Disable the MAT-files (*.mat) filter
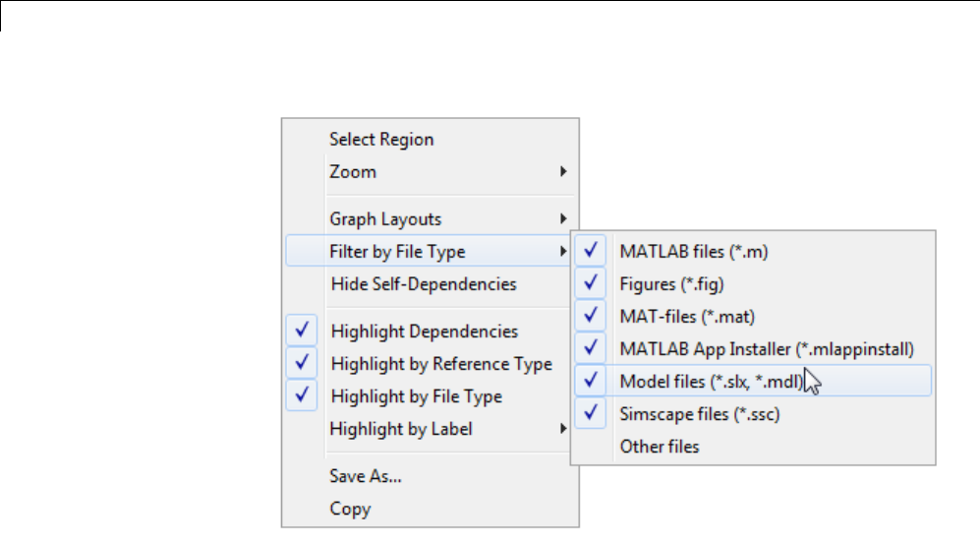 coord(673,317)
